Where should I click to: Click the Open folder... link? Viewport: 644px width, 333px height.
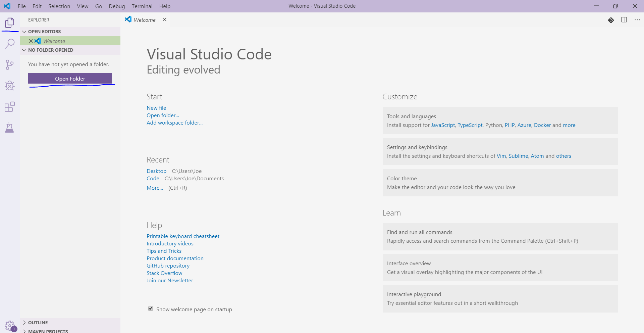click(x=163, y=115)
